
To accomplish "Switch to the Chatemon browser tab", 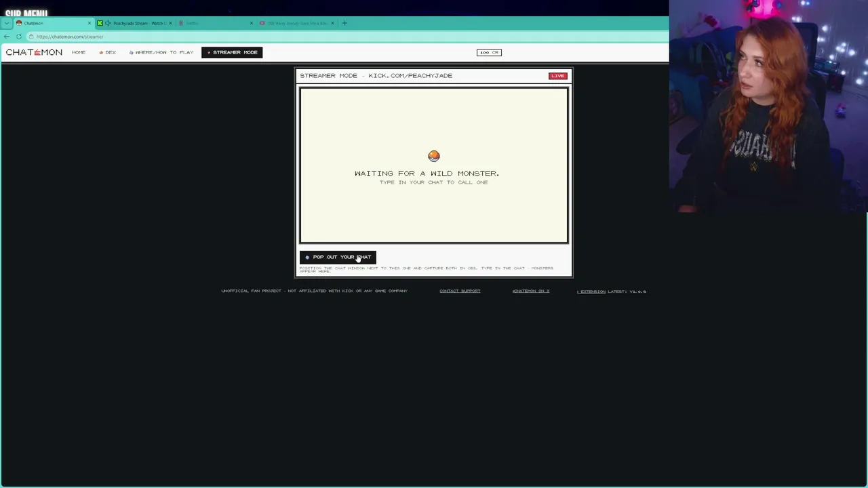I will tap(54, 23).
